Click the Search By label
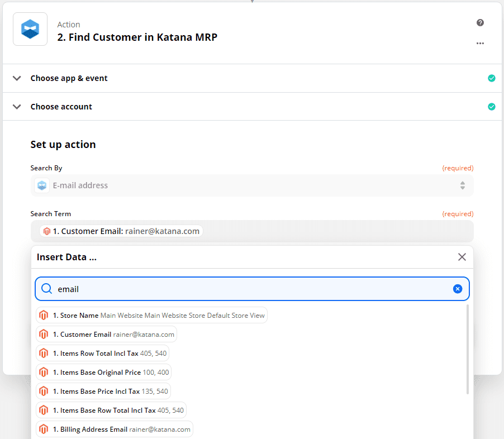This screenshot has height=439, width=504. click(x=46, y=168)
